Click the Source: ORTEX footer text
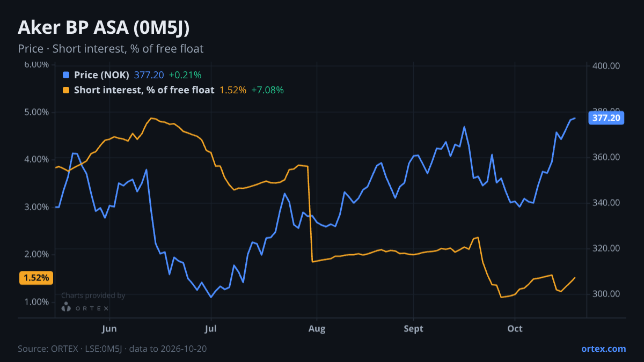 coord(112,349)
